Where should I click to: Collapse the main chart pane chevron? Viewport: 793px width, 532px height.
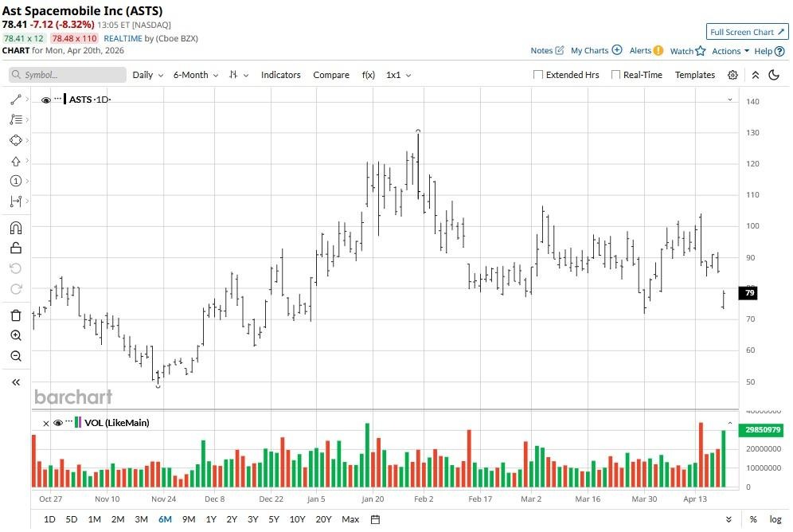pyautogui.click(x=730, y=100)
